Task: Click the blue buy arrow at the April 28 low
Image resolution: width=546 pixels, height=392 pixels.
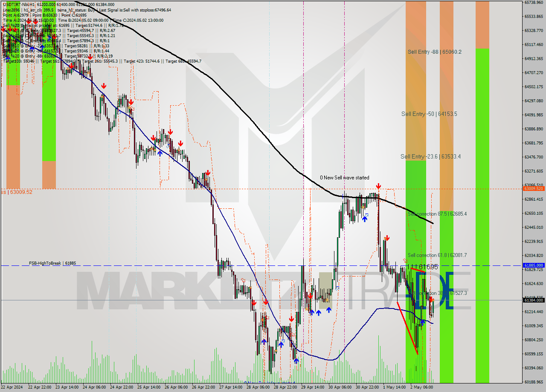Action: point(264,341)
